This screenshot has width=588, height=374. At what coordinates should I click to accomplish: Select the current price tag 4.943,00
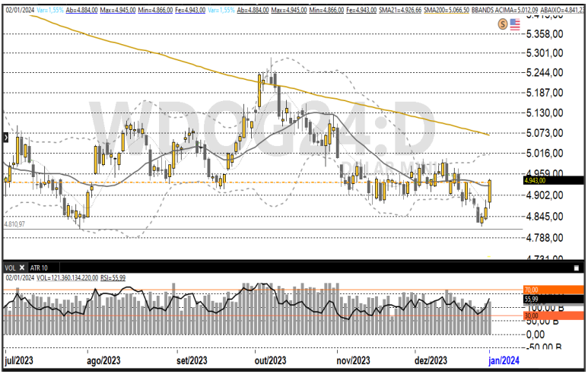click(553, 181)
